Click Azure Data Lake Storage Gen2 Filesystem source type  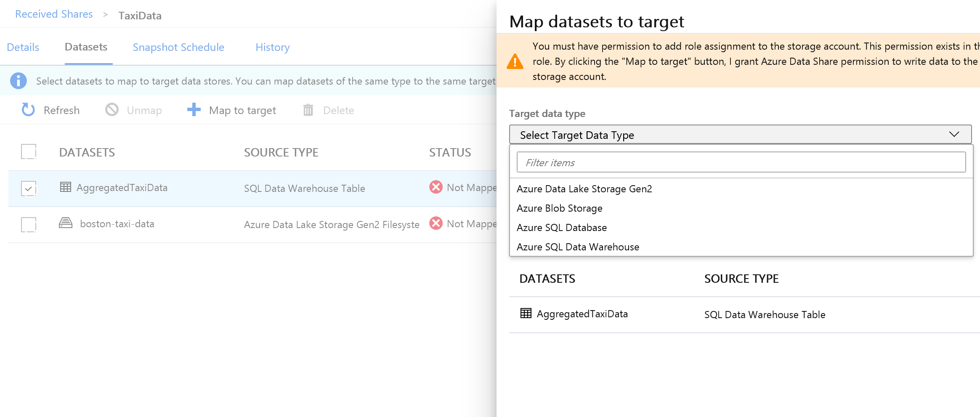332,225
